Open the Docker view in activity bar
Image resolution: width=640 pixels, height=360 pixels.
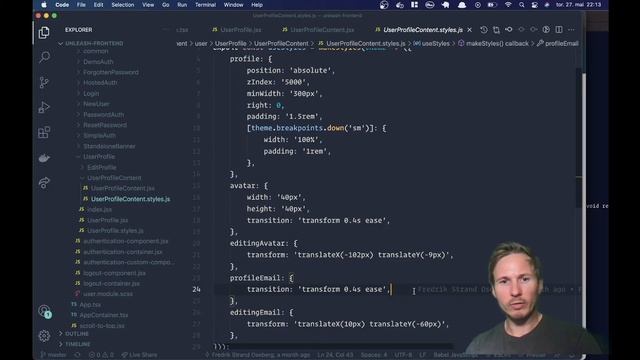[x=44, y=158]
